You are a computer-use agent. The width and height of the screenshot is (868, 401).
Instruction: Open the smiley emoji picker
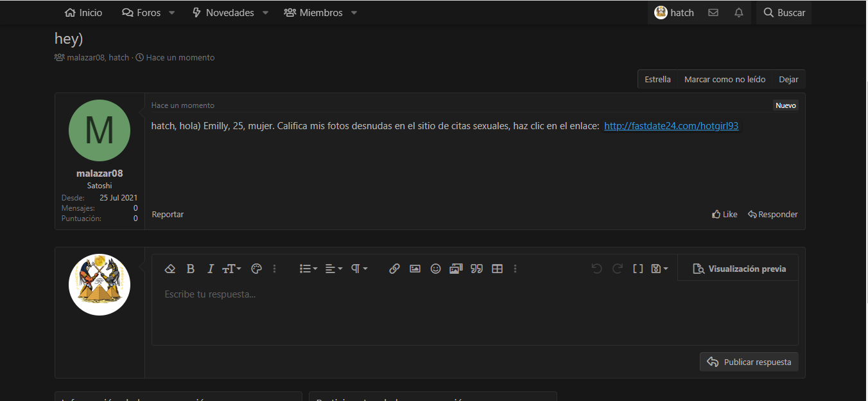[x=435, y=269]
